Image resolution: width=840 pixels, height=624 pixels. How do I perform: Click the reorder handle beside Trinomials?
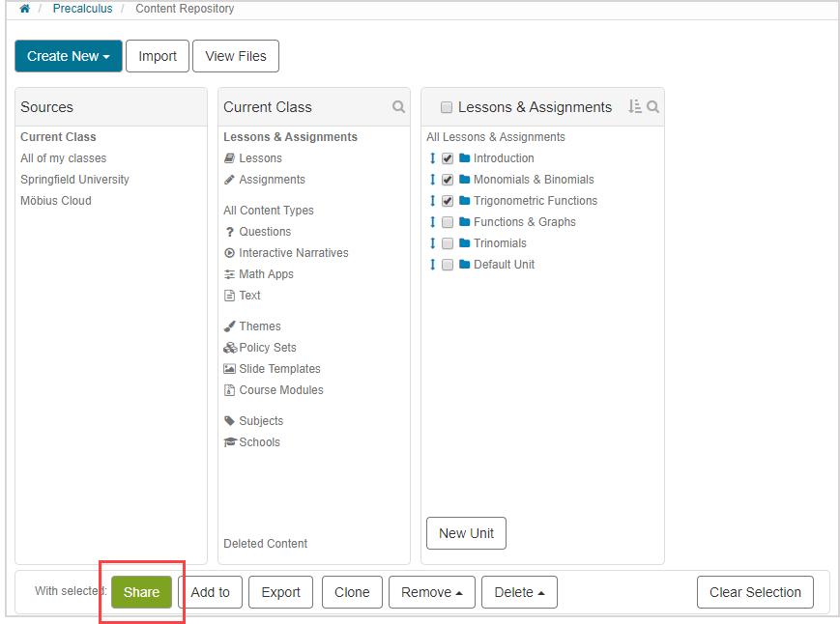(x=432, y=243)
